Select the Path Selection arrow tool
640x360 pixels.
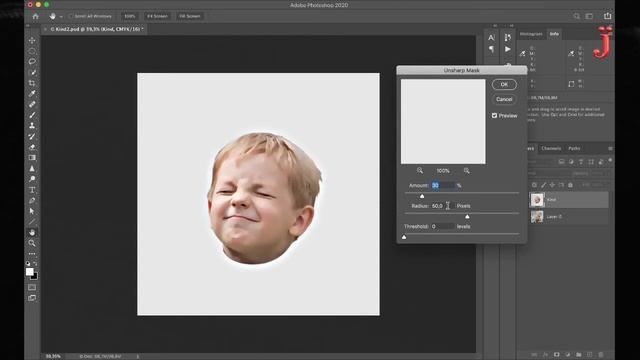[32, 211]
